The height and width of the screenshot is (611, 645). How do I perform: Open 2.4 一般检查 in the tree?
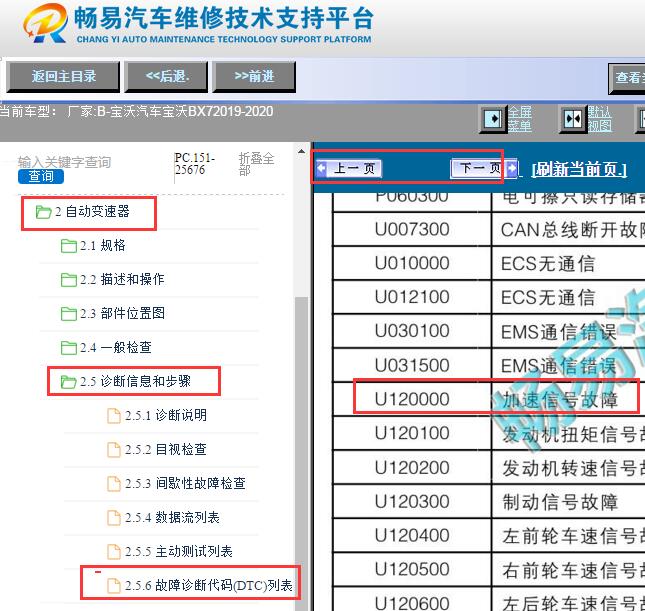[116, 348]
